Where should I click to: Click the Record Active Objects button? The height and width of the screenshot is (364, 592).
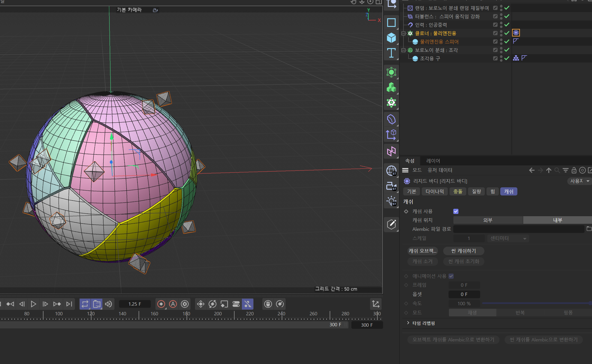point(161,304)
